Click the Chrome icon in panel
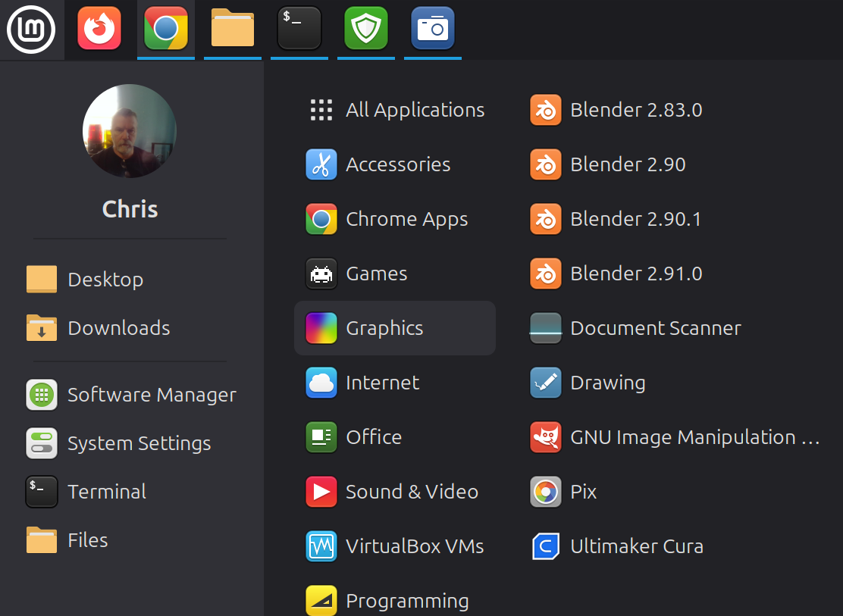 point(166,30)
